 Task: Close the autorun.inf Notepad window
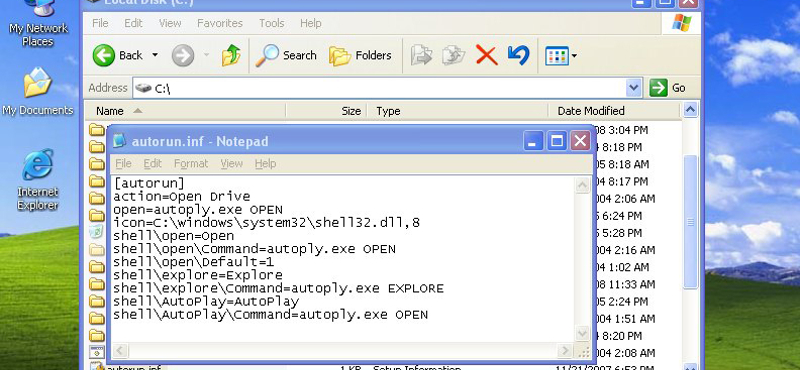click(580, 141)
